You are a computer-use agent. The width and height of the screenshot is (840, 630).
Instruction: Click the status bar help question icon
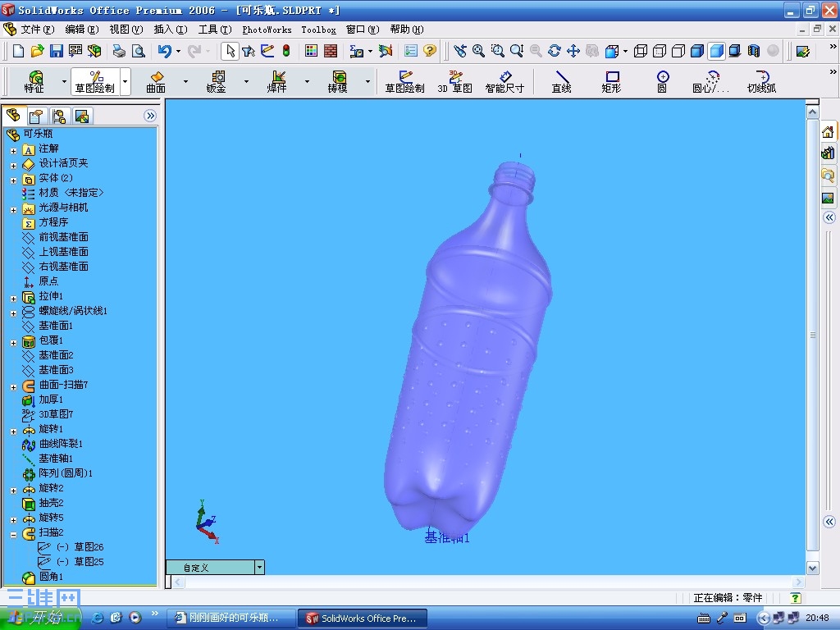(x=796, y=598)
